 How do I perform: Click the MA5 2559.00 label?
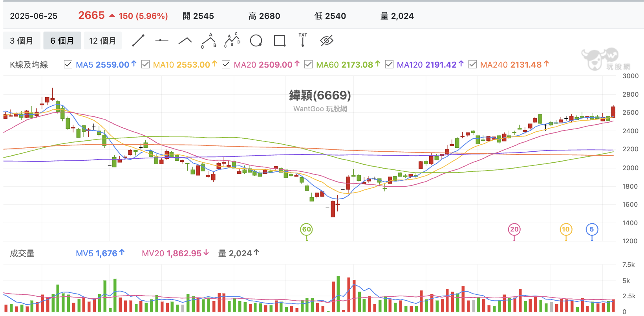tap(106, 64)
